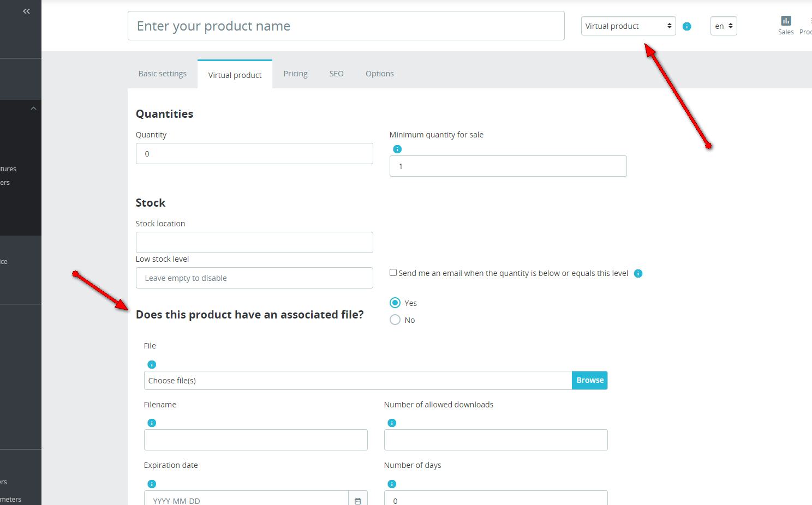Click info icon beside product type dropdown
The width and height of the screenshot is (812, 505).
click(x=687, y=26)
